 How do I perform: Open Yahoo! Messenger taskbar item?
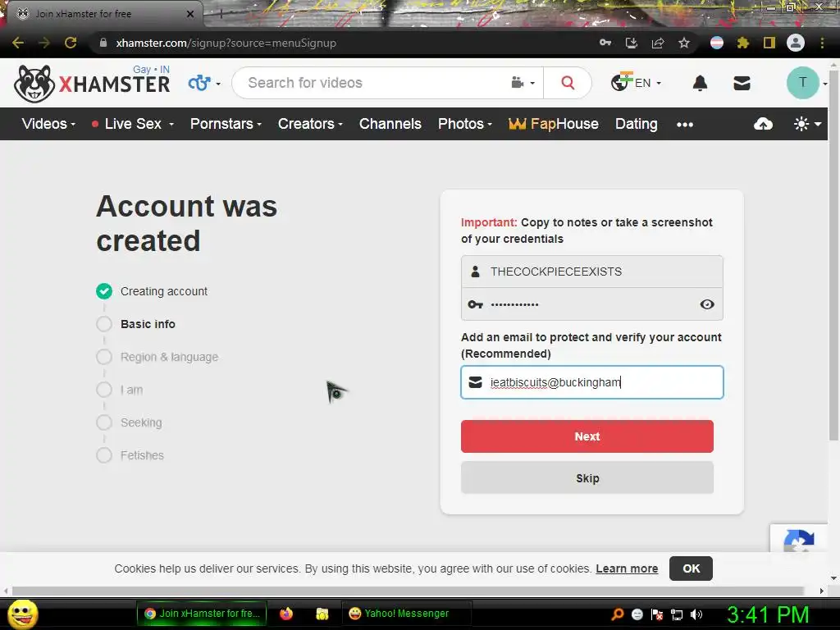pos(406,614)
